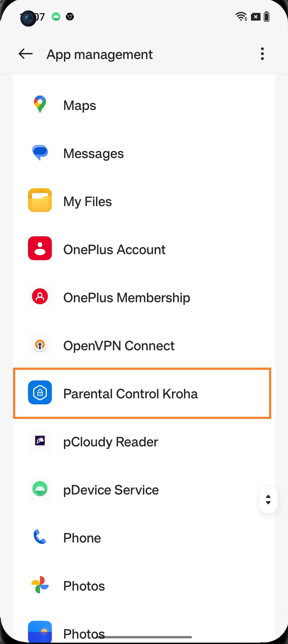
Task: Tap the Parental Control Kroha lock icon
Action: tap(40, 392)
